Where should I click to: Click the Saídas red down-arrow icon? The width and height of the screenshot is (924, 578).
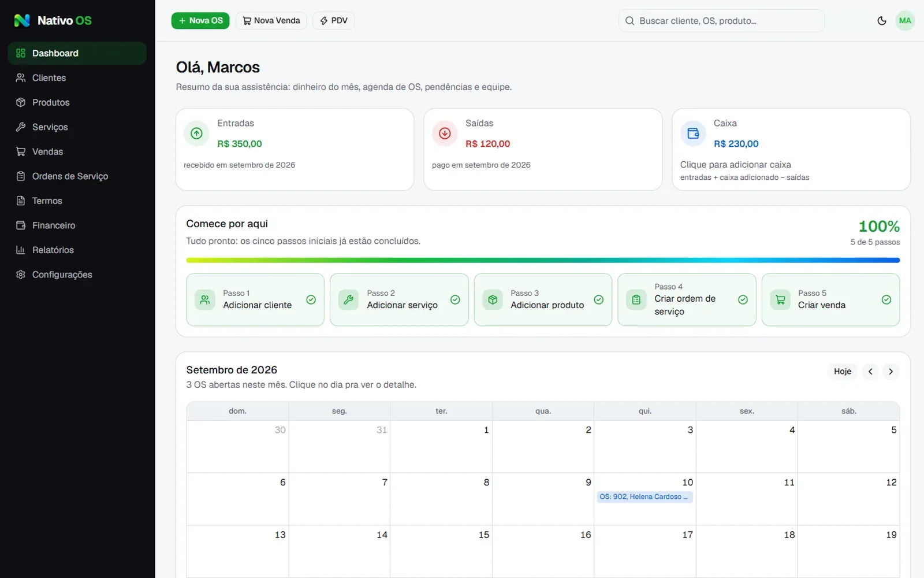click(445, 134)
